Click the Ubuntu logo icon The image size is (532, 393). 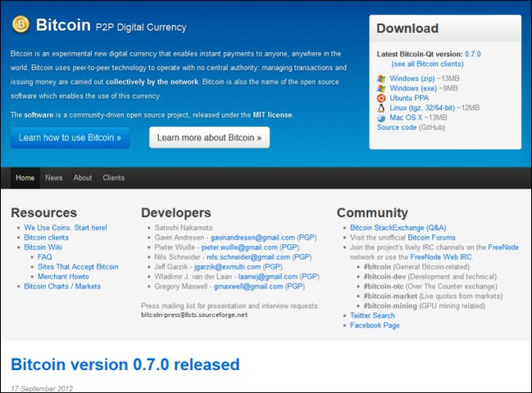381,98
